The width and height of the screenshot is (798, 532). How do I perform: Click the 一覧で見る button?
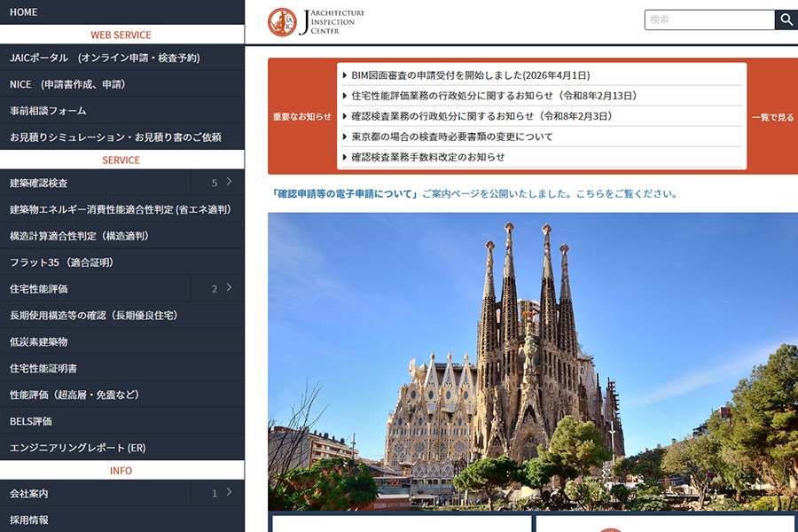(772, 117)
